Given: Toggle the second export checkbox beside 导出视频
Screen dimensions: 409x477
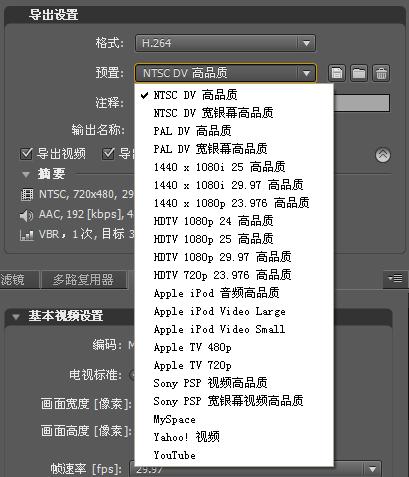Looking at the screenshot, I should (x=108, y=154).
